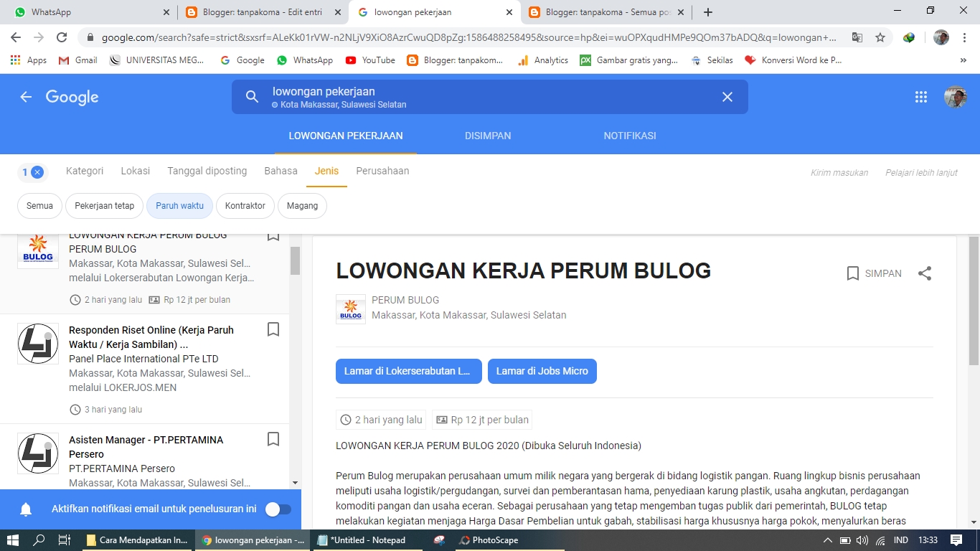Expand the Tanggal diposting filter
980x551 pixels.
[207, 171]
